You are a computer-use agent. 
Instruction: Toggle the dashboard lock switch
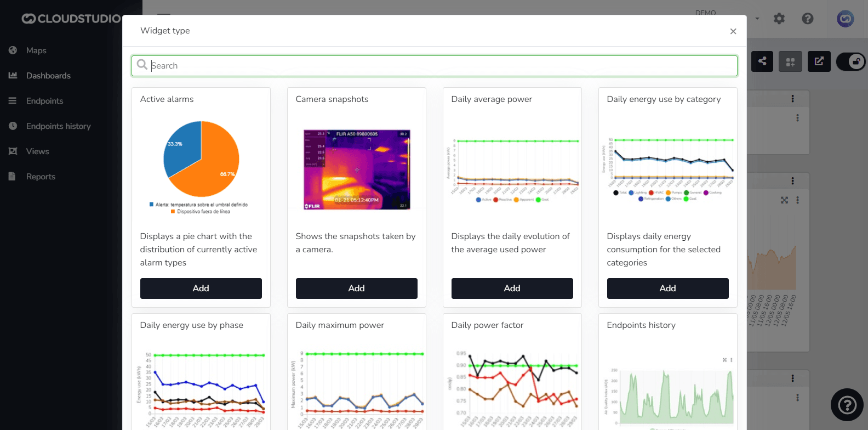pos(851,61)
